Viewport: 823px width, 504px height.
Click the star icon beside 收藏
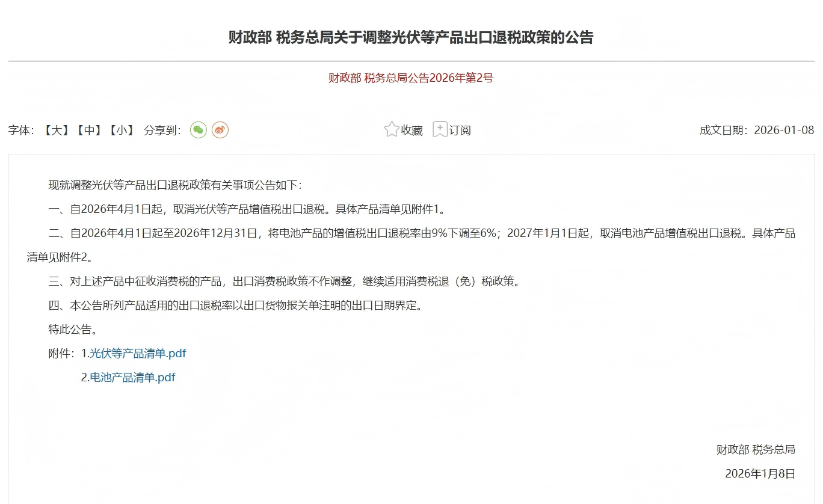pos(392,130)
